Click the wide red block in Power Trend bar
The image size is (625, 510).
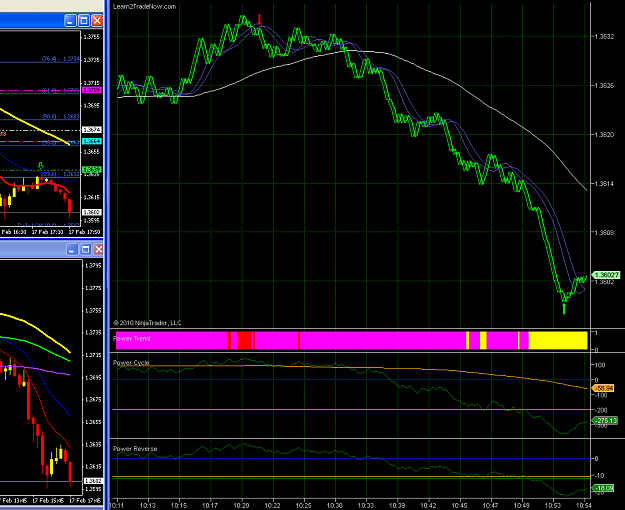[x=244, y=340]
